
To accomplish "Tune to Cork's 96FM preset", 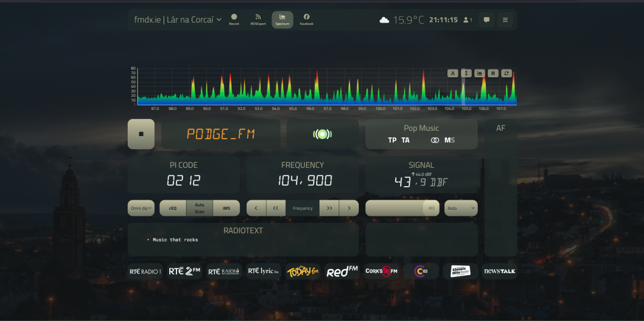I will [381, 271].
